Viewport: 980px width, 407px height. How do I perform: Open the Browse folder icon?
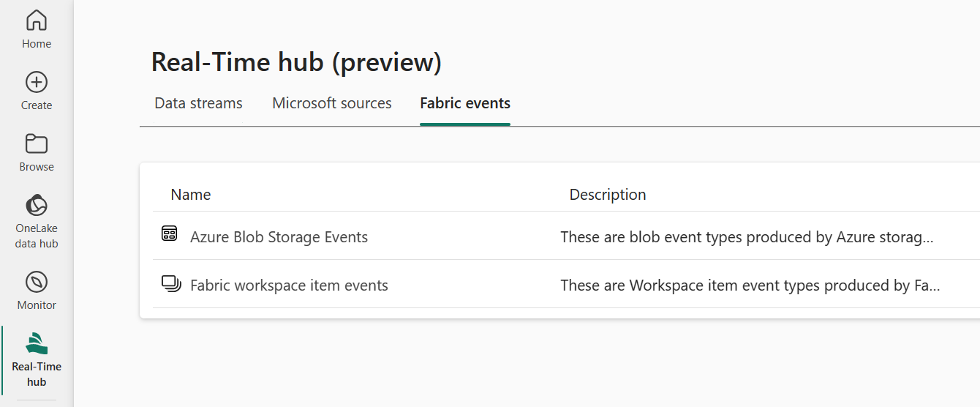click(37, 143)
